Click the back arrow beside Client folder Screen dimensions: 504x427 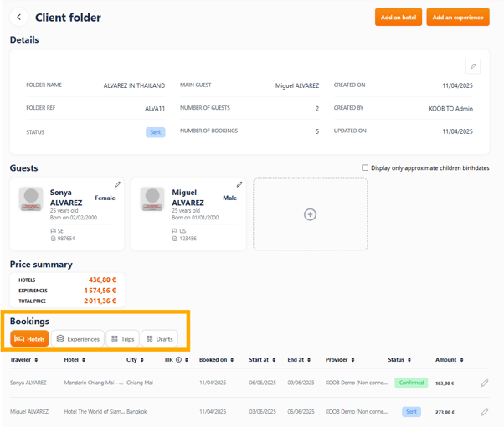pos(19,18)
